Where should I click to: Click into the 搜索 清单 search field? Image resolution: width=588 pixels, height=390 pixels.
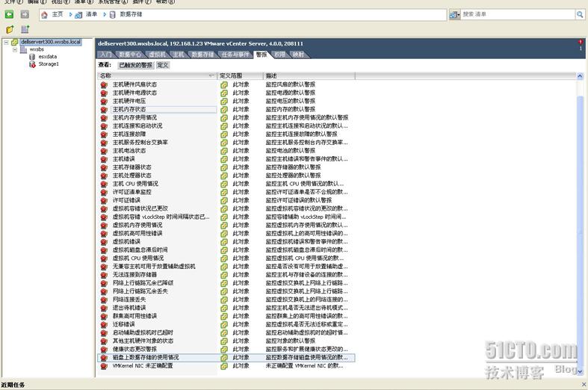pos(518,14)
